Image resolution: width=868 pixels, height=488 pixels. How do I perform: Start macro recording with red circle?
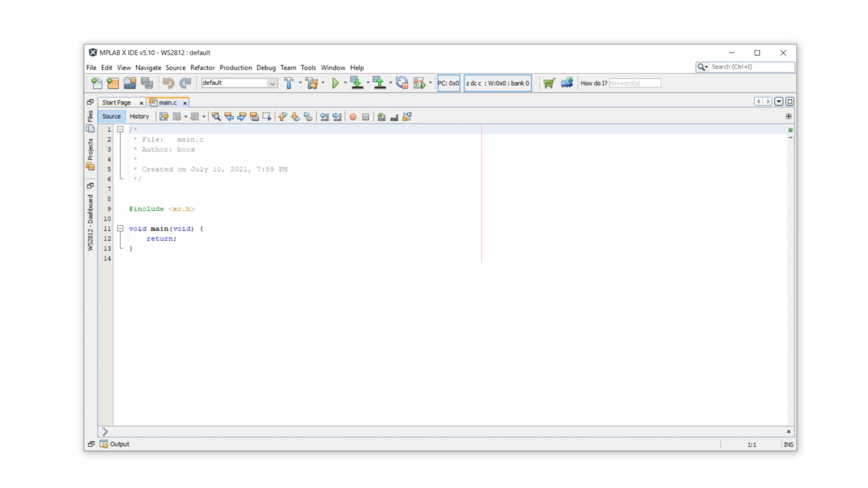pos(353,117)
